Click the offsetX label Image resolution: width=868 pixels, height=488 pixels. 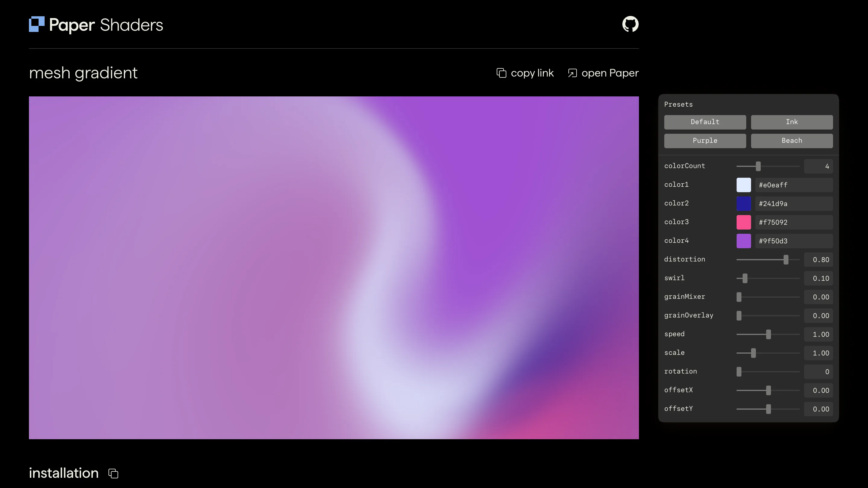tap(678, 390)
